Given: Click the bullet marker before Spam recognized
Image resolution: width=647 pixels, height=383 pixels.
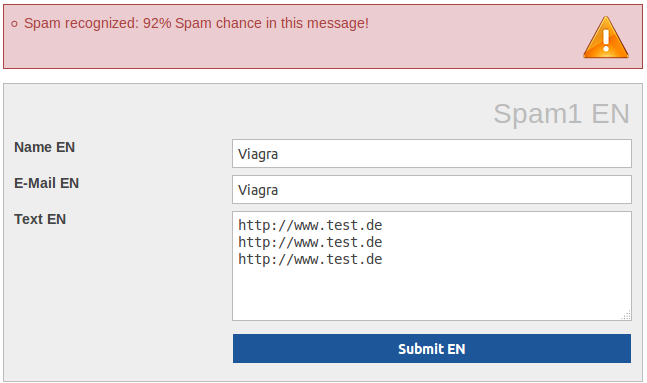Looking at the screenshot, I should click(x=14, y=24).
